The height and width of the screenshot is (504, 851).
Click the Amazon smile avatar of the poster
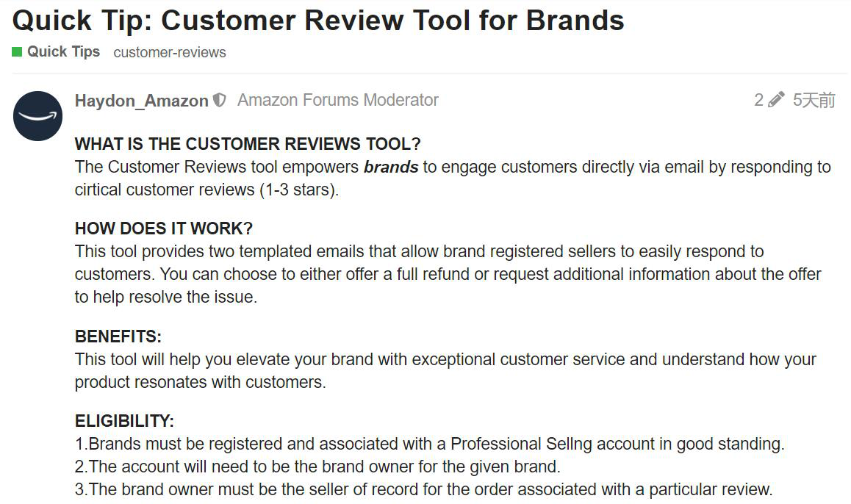(x=38, y=116)
